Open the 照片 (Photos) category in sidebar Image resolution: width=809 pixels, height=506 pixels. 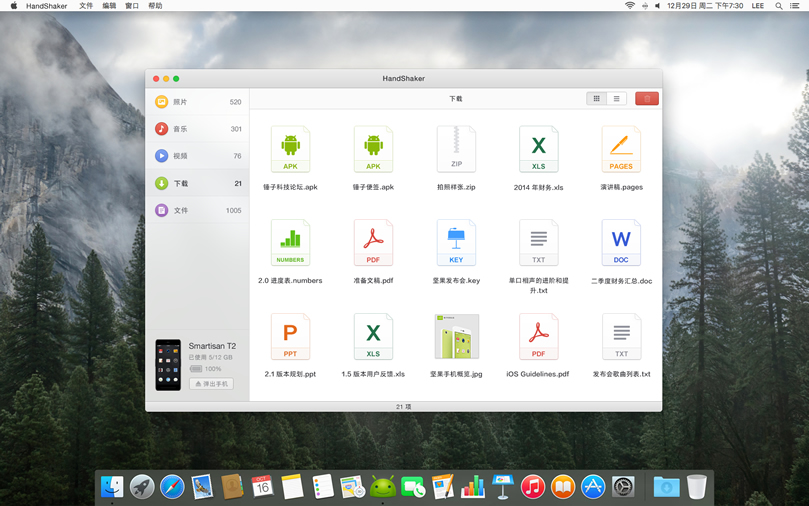(x=180, y=102)
